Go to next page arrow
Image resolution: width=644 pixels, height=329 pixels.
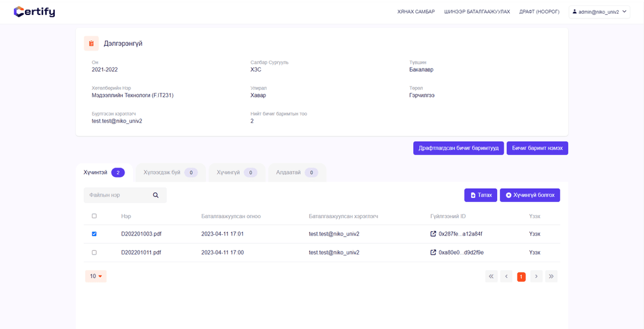[536, 277]
